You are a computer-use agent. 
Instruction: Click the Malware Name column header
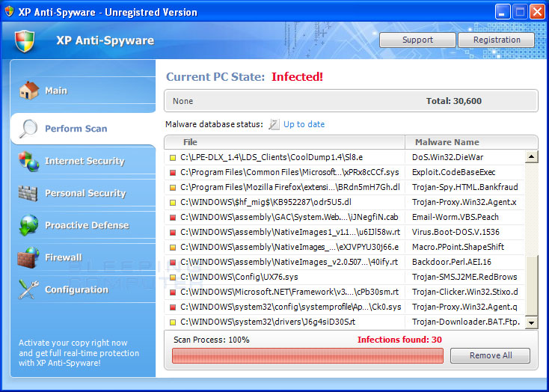click(471, 142)
